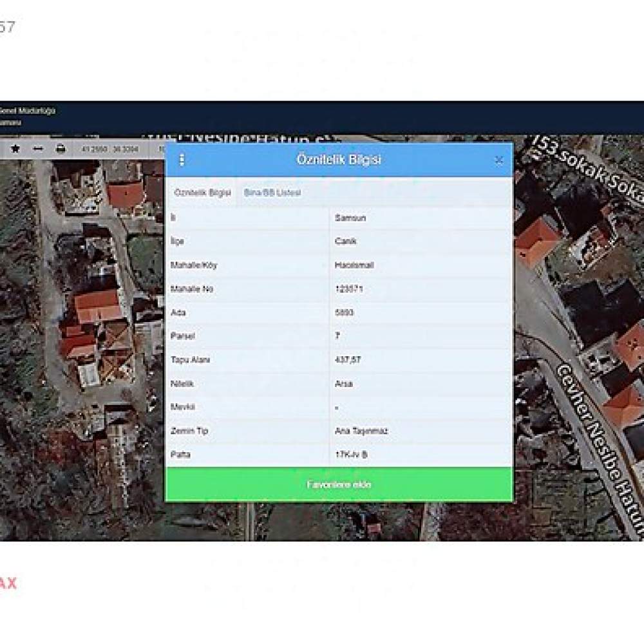This screenshot has width=644, height=644.
Task: Open the Bina/BB Listesi tab
Action: tap(272, 193)
